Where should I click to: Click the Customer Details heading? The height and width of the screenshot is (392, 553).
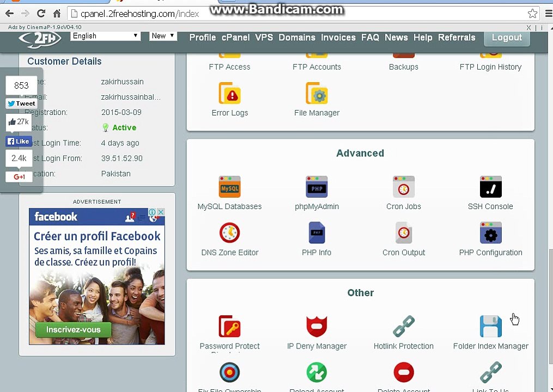(64, 62)
